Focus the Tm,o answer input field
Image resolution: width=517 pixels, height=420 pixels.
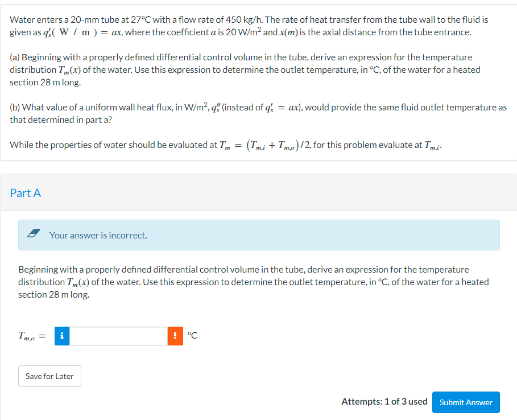tap(118, 336)
